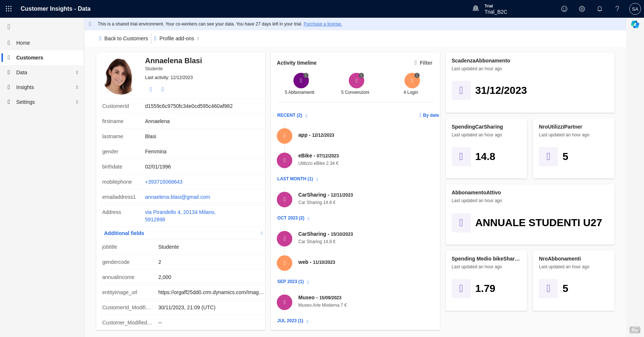644x337 pixels.
Task: Open the SA account avatar
Action: pyautogui.click(x=635, y=9)
